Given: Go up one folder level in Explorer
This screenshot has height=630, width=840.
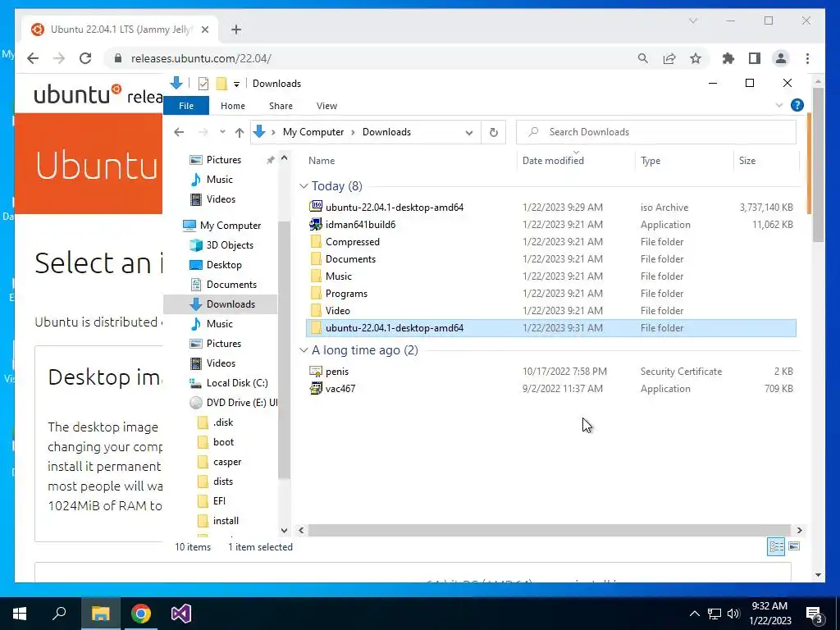Looking at the screenshot, I should [x=240, y=132].
